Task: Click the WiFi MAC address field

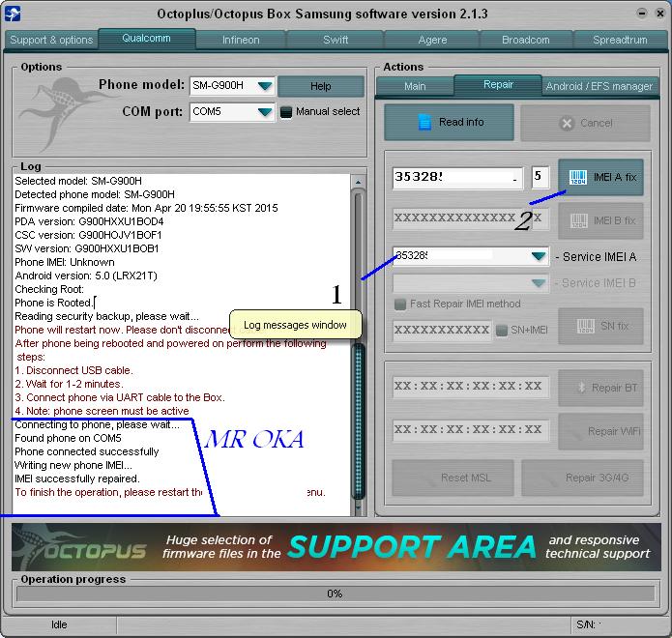Action: 471,430
